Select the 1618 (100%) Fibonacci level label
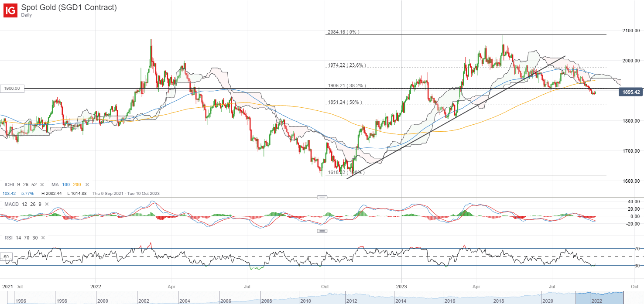644x304 pixels. click(346, 173)
